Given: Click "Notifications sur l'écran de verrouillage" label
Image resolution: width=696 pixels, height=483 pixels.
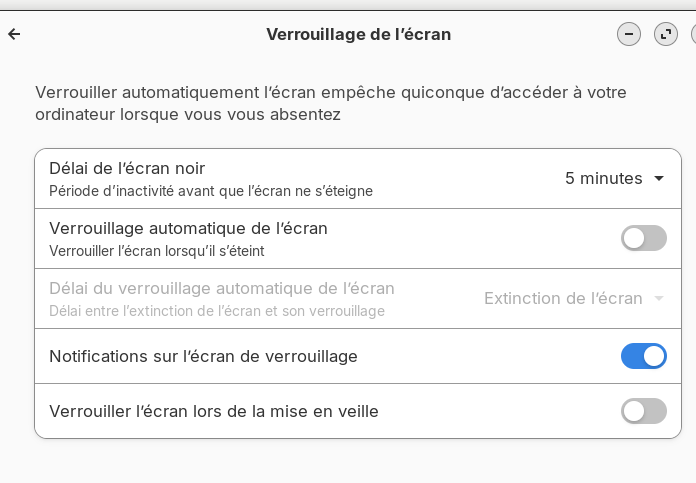Looking at the screenshot, I should coord(203,356).
